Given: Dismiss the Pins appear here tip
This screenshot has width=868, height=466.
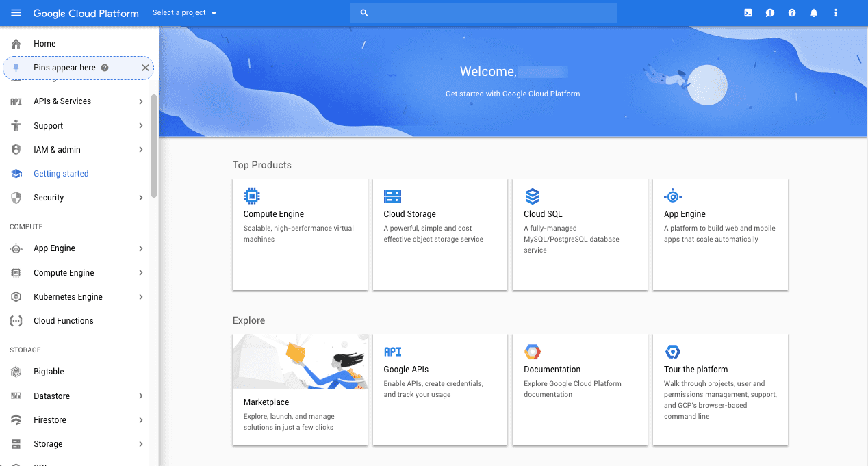Looking at the screenshot, I should coord(145,68).
